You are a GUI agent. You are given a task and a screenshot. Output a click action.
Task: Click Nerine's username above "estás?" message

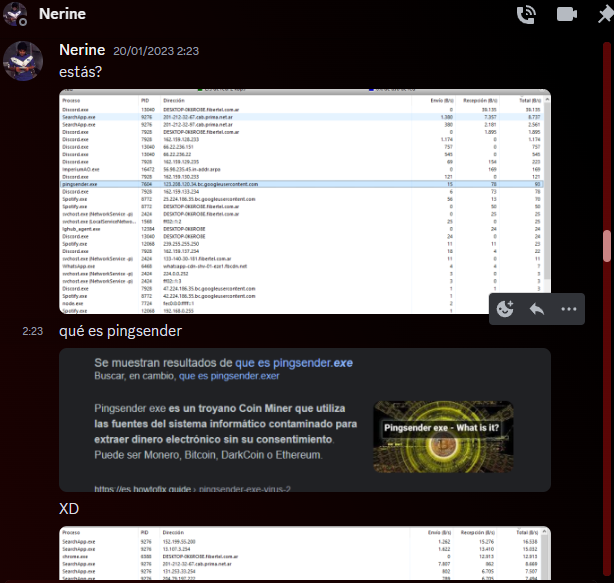coord(82,50)
